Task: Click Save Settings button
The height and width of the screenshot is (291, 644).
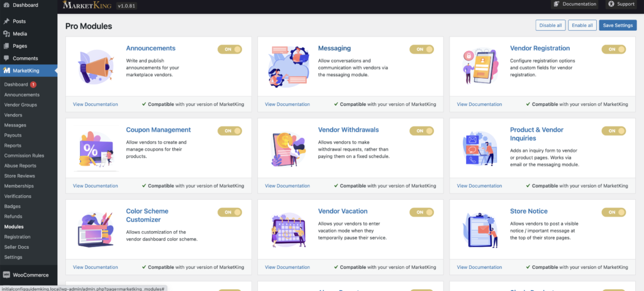Action: coord(618,25)
